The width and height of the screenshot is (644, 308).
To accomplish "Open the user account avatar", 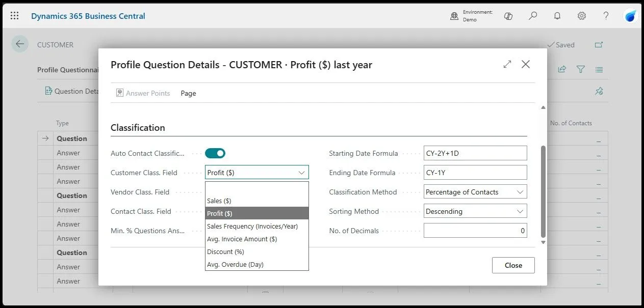I will 631,16.
